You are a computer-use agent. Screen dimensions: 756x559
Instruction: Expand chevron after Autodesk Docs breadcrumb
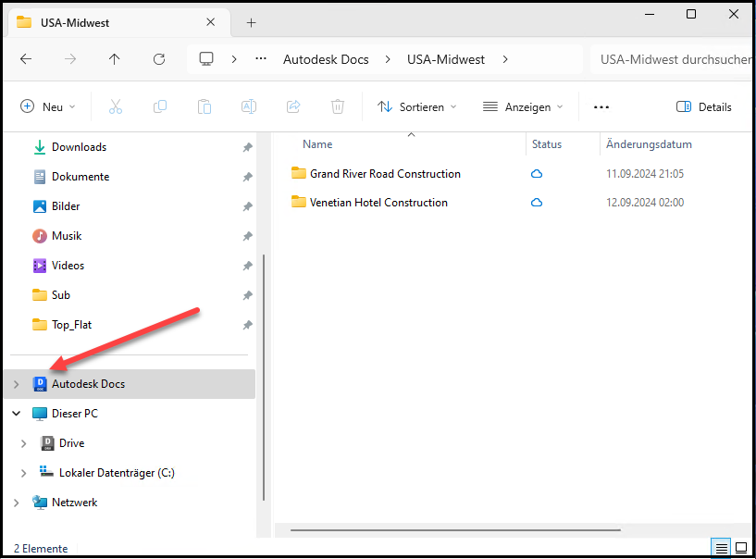click(x=388, y=59)
